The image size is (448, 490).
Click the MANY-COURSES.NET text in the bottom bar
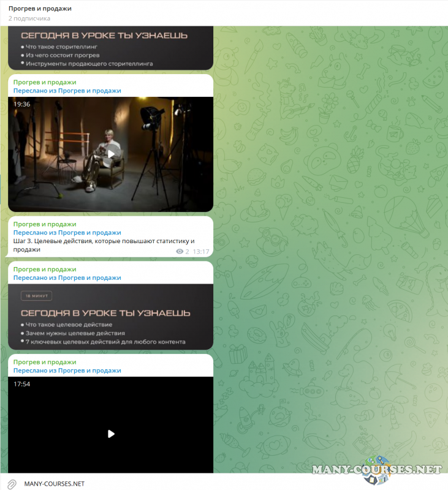click(54, 483)
